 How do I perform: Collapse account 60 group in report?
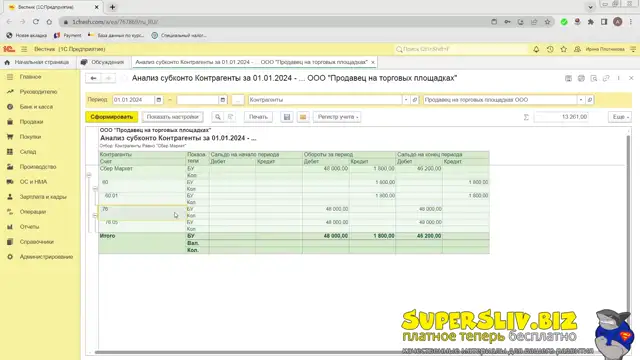[95, 188]
